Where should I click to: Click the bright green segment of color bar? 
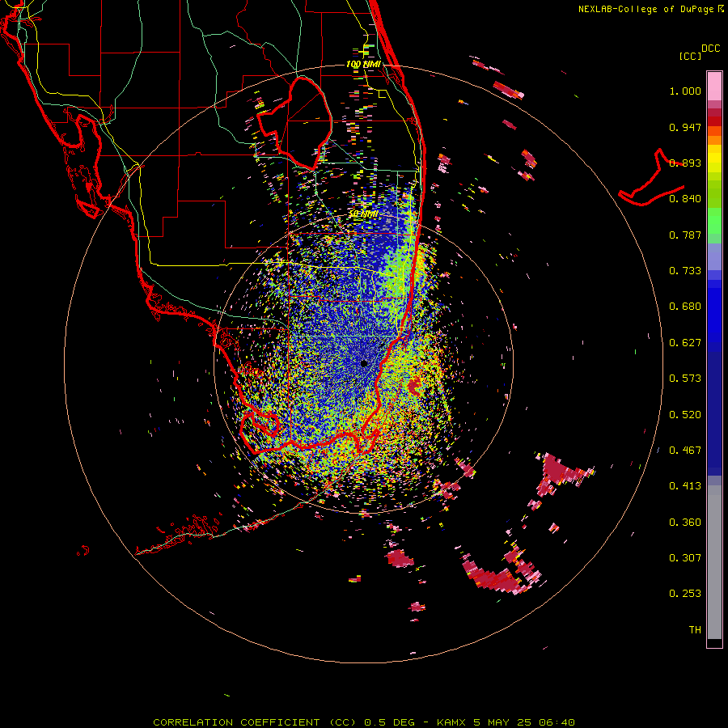tap(714, 221)
